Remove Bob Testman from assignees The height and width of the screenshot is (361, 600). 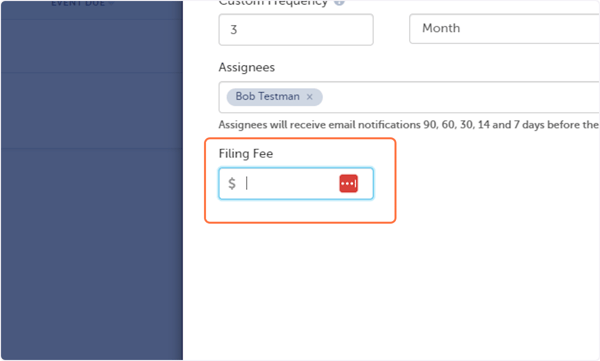(310, 97)
